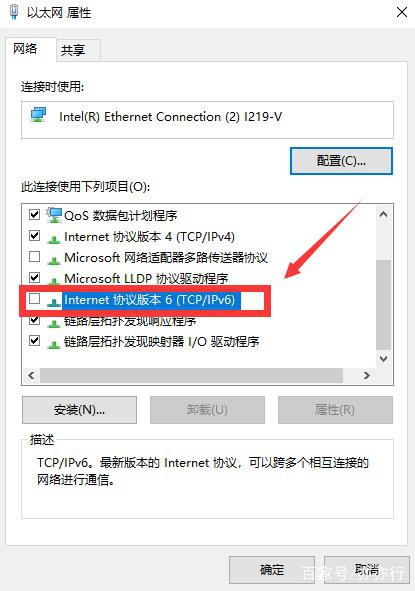Click the list's scroll up arrow
The image size is (415, 591).
click(x=384, y=214)
